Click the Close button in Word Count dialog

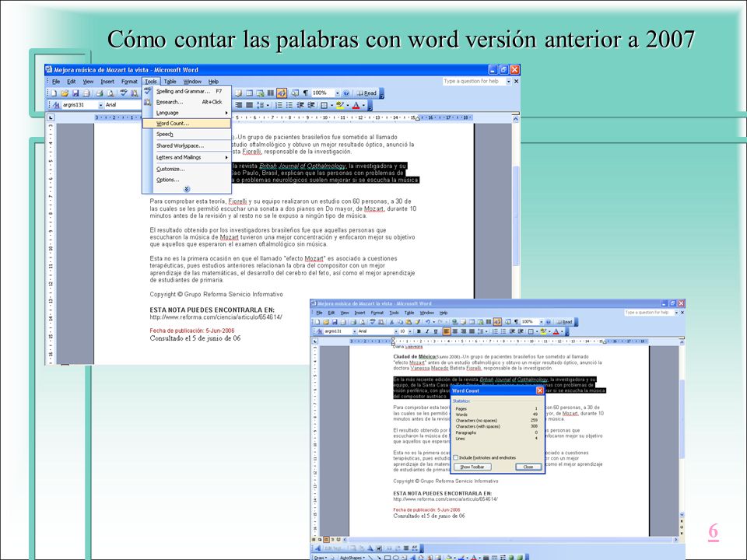pos(528,467)
